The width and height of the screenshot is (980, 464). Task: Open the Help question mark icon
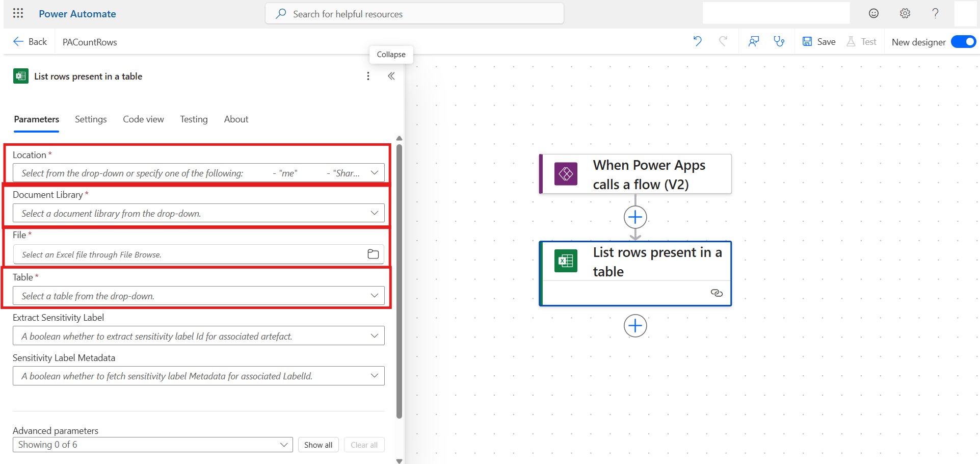(935, 13)
